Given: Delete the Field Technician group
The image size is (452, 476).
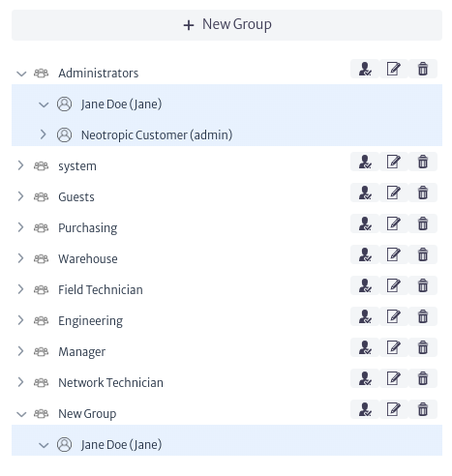Looking at the screenshot, I should 423,285.
